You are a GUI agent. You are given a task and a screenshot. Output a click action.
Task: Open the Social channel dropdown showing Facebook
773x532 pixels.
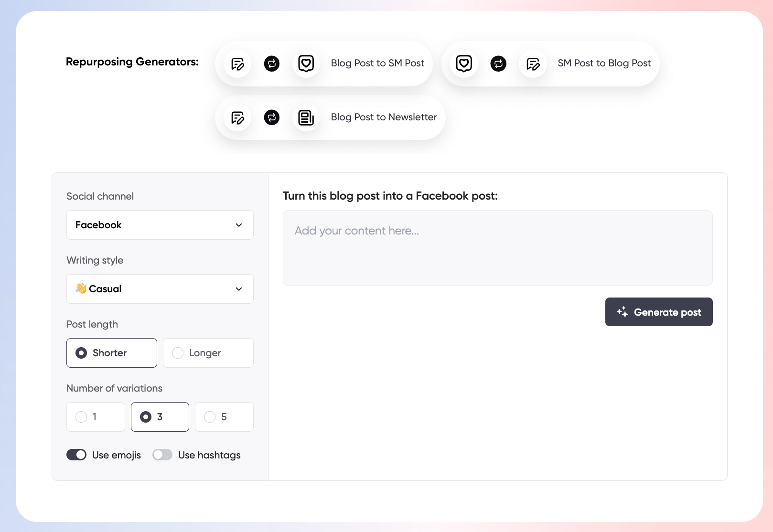[160, 225]
